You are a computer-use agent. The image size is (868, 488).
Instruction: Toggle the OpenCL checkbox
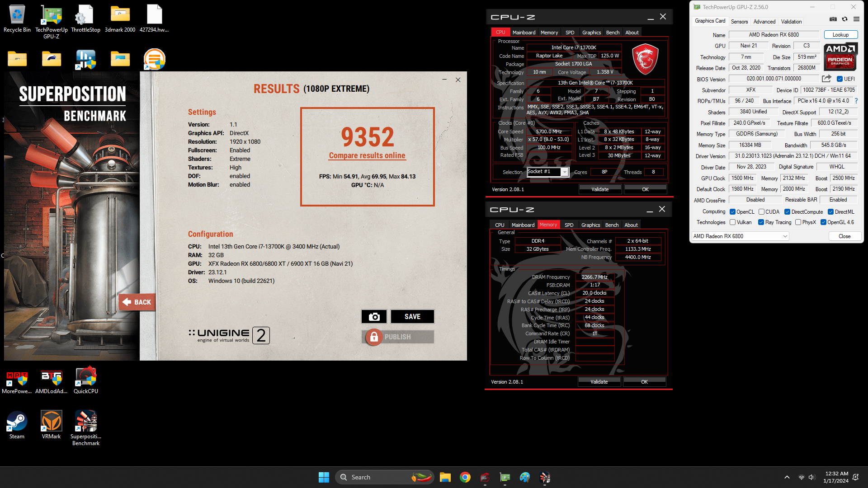pyautogui.click(x=732, y=211)
